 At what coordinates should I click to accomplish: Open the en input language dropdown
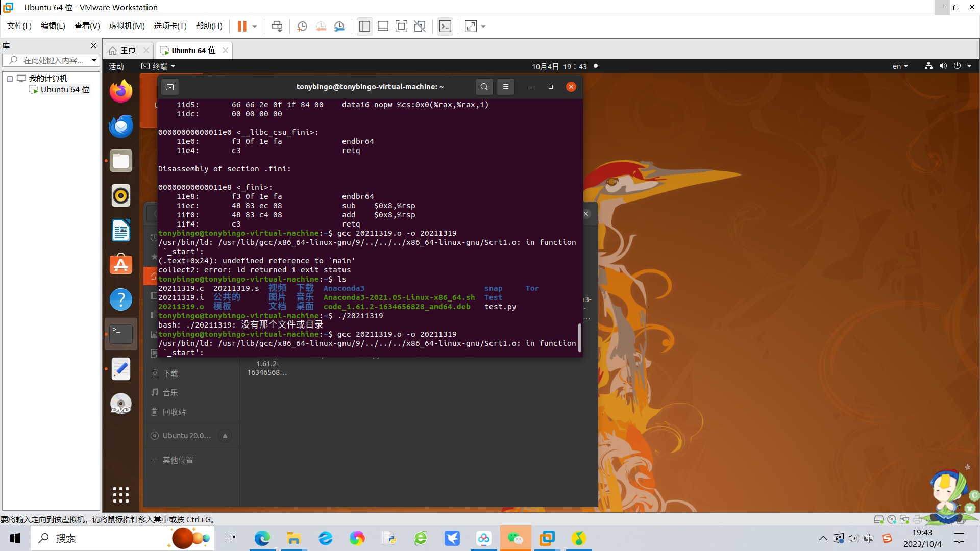click(x=900, y=66)
